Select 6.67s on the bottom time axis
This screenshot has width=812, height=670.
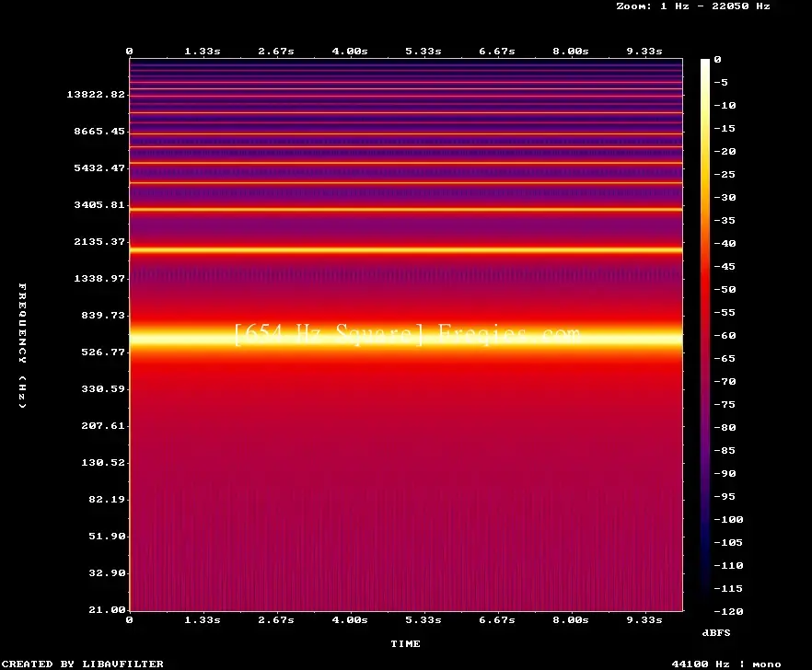[x=496, y=619]
